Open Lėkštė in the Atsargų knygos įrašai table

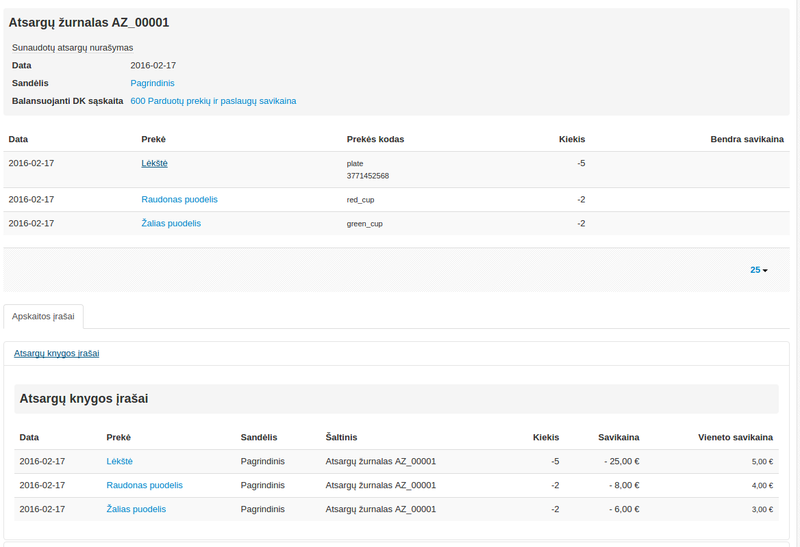tap(119, 461)
